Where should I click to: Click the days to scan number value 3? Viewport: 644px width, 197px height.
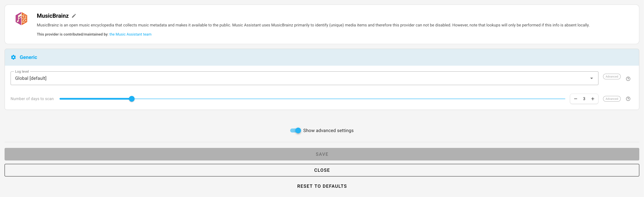tap(584, 99)
